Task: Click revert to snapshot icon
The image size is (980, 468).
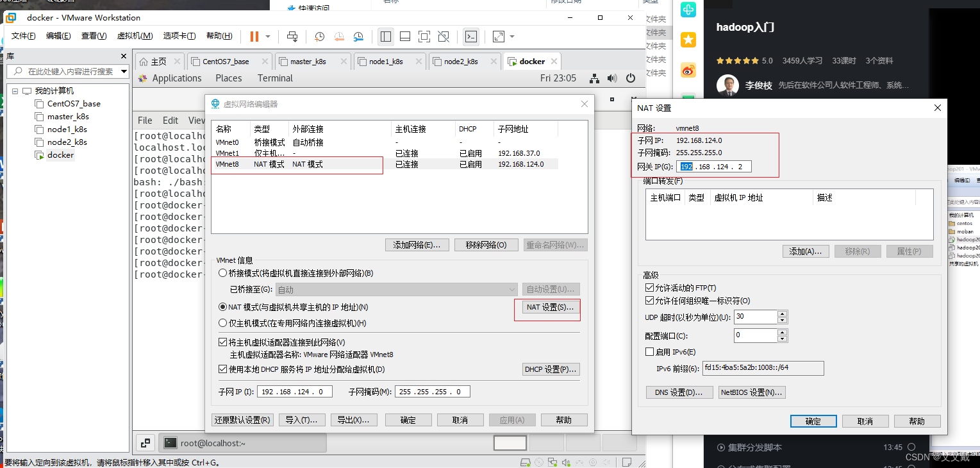Action: [339, 37]
